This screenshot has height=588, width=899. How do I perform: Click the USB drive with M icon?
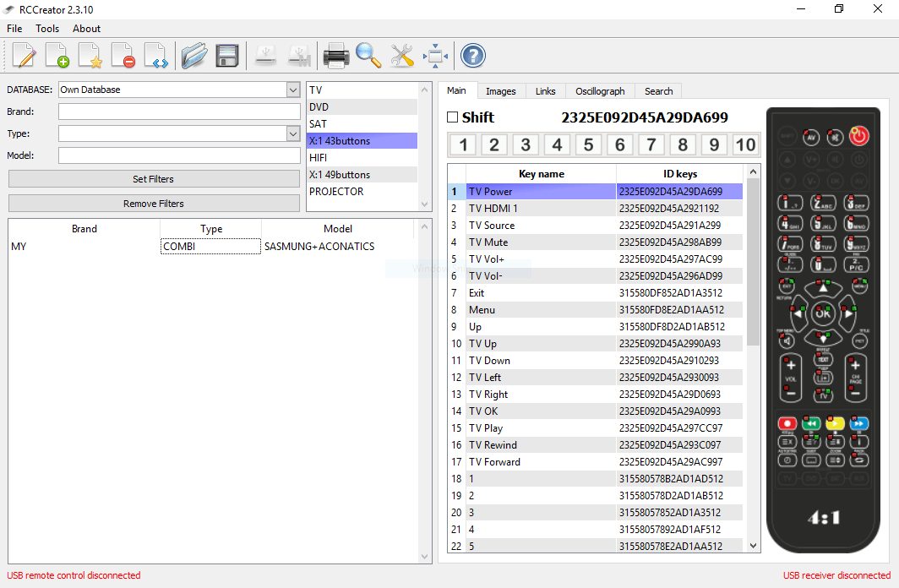299,56
